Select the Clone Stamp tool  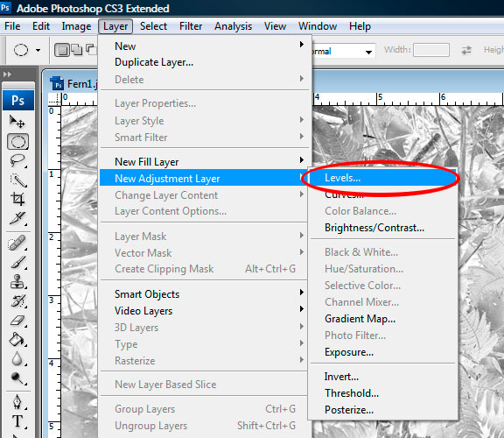(x=17, y=281)
